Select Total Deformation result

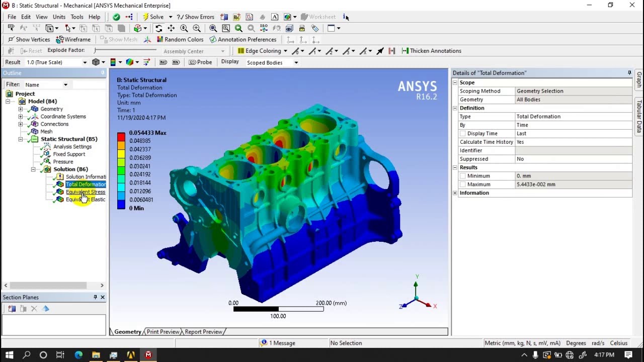[x=85, y=184]
